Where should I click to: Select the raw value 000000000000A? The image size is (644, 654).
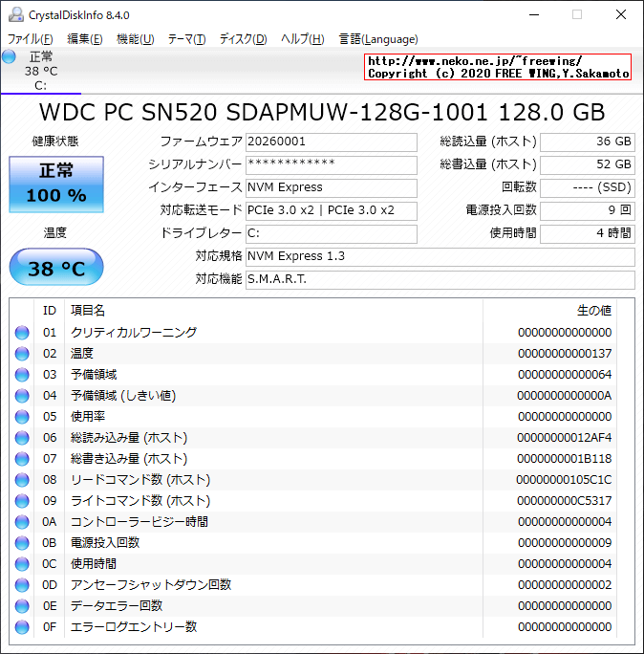(565, 396)
